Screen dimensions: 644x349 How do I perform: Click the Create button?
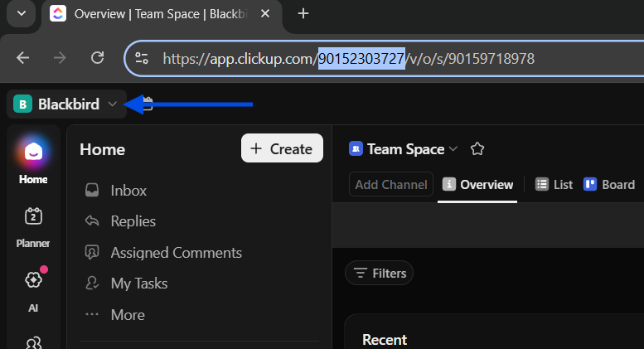coord(282,148)
